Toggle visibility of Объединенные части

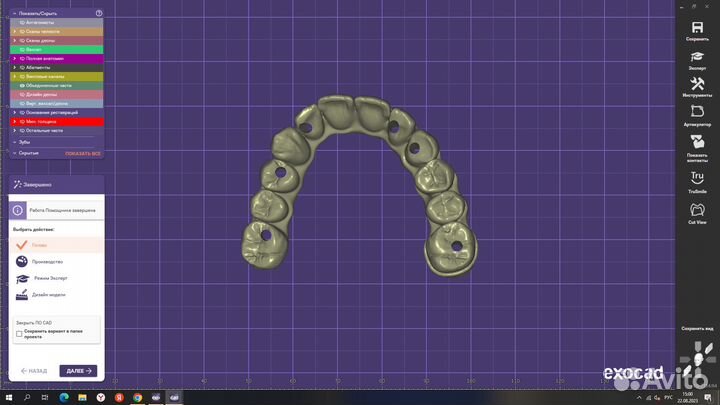coord(23,85)
